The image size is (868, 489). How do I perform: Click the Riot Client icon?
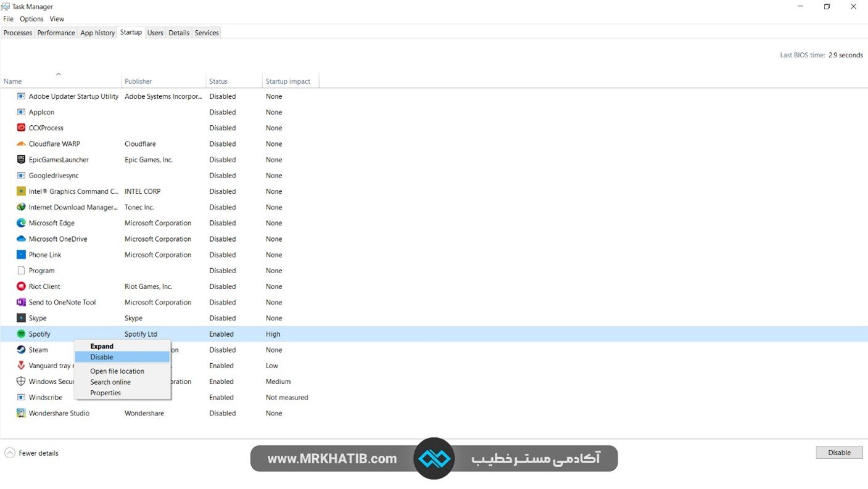click(x=21, y=287)
